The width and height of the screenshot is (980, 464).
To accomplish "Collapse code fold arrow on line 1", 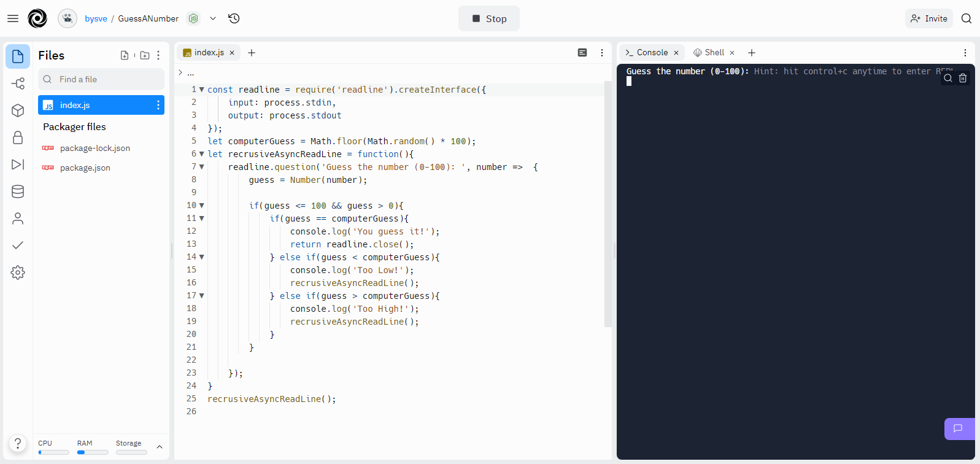I will pos(202,90).
